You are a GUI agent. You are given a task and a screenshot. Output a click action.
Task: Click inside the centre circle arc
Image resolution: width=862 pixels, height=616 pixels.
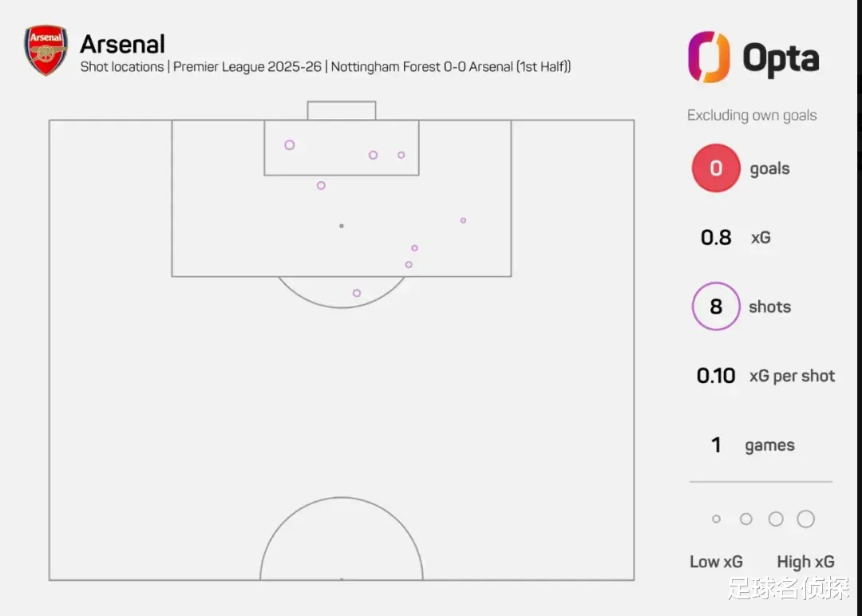[342, 543]
